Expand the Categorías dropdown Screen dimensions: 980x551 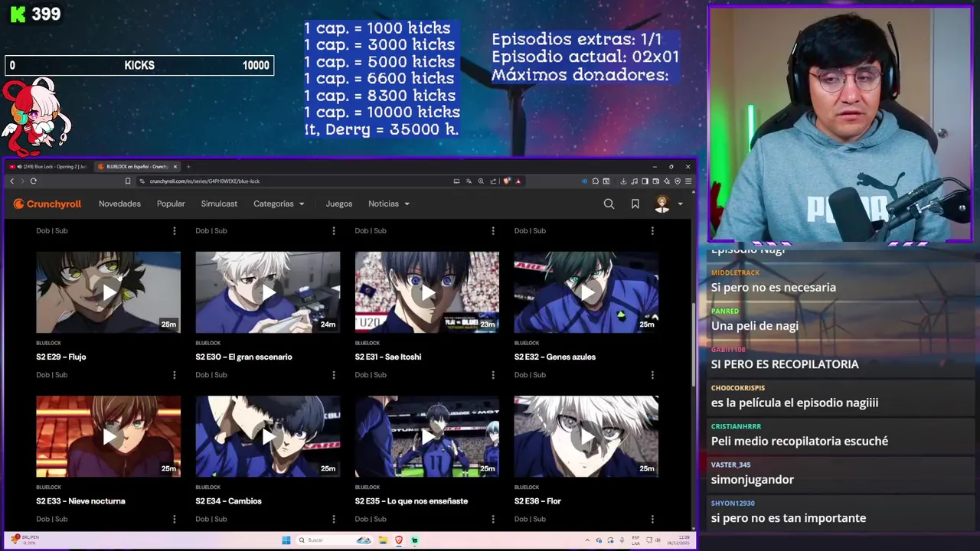(x=279, y=204)
